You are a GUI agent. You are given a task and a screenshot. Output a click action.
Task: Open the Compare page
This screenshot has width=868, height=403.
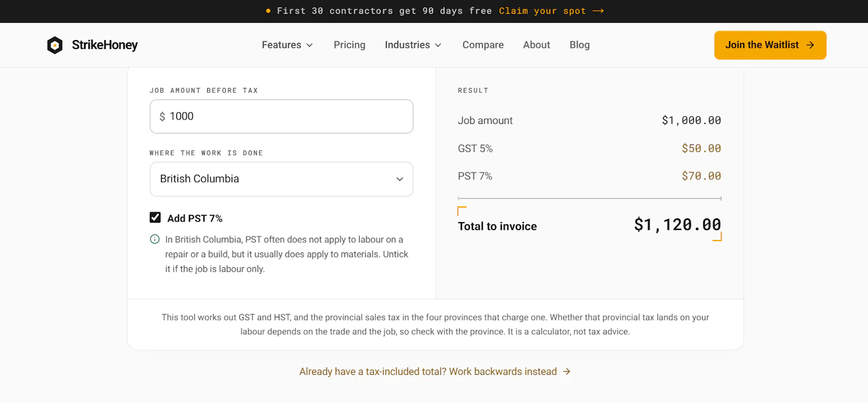pos(483,45)
